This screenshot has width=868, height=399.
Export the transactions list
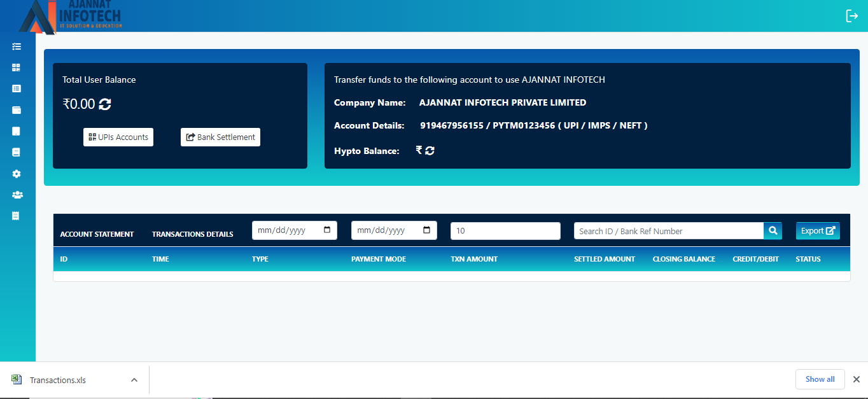817,231
